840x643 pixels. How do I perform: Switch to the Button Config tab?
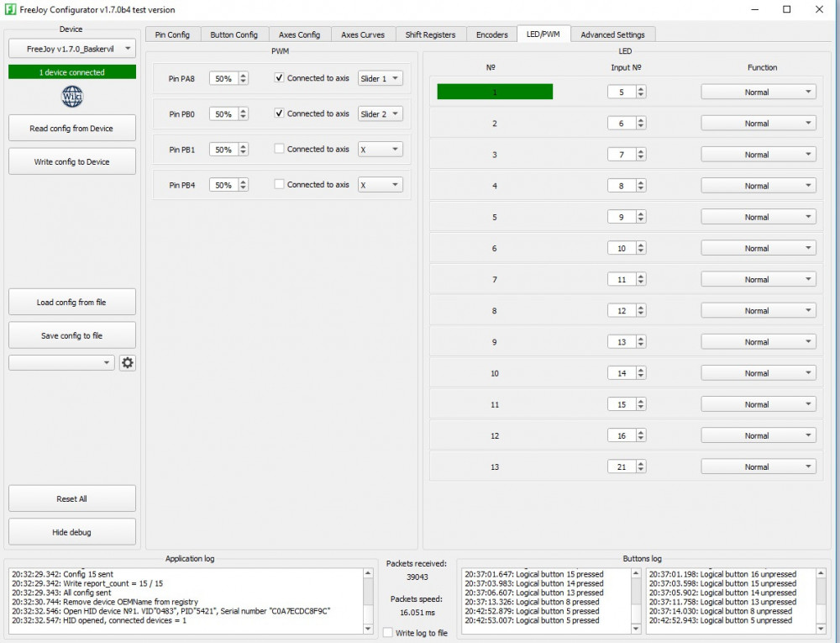tap(234, 34)
